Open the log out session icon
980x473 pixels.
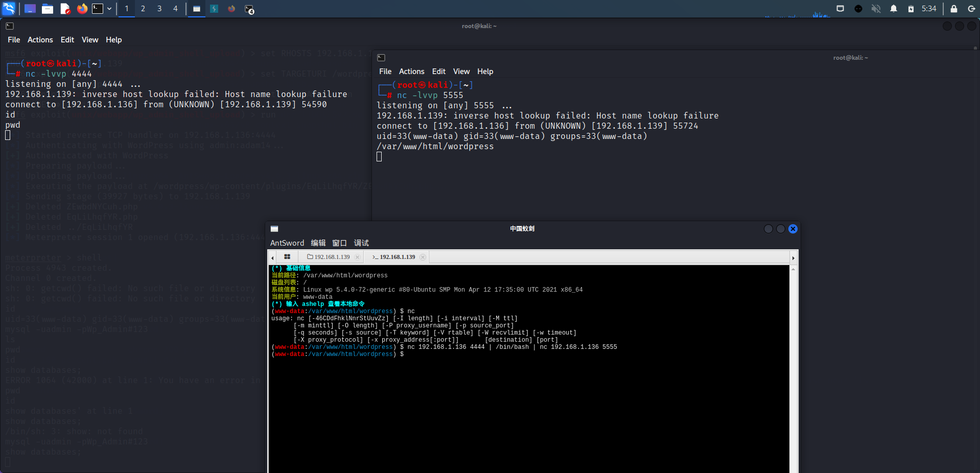pos(971,9)
